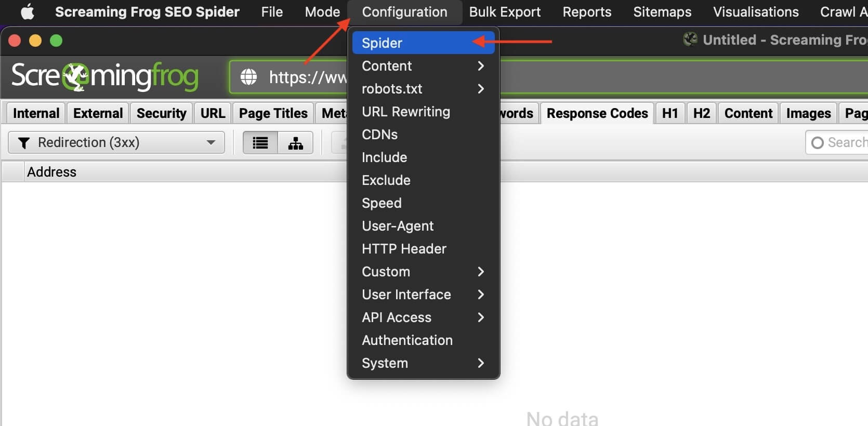Open the Redirection (3xx) filter dropdown
The width and height of the screenshot is (868, 426).
pos(116,142)
